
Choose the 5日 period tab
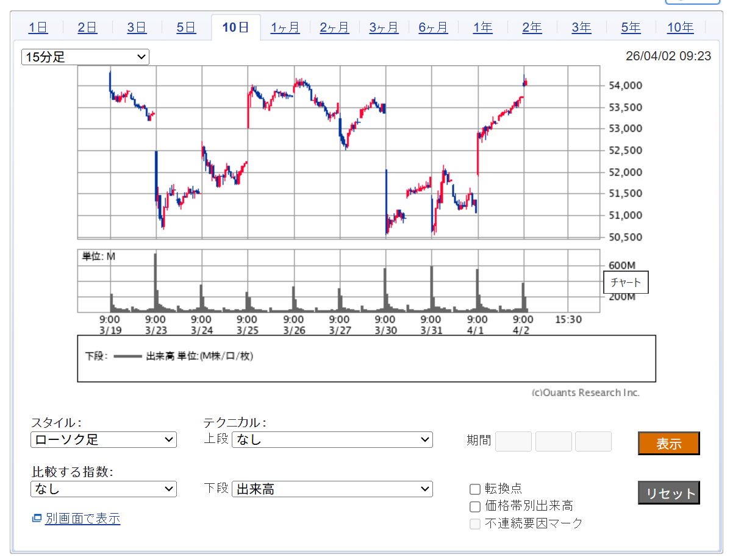click(186, 27)
